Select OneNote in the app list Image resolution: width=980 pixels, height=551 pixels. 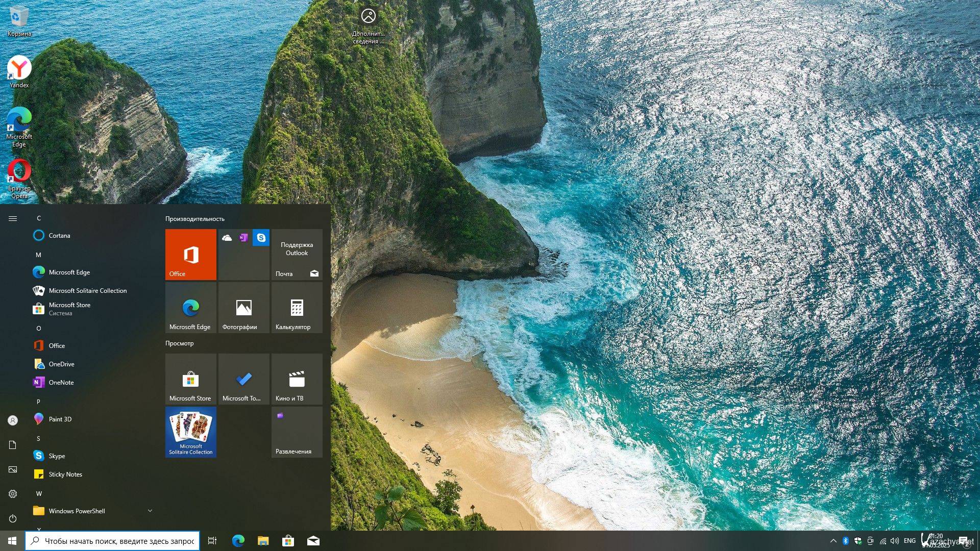(x=61, y=382)
